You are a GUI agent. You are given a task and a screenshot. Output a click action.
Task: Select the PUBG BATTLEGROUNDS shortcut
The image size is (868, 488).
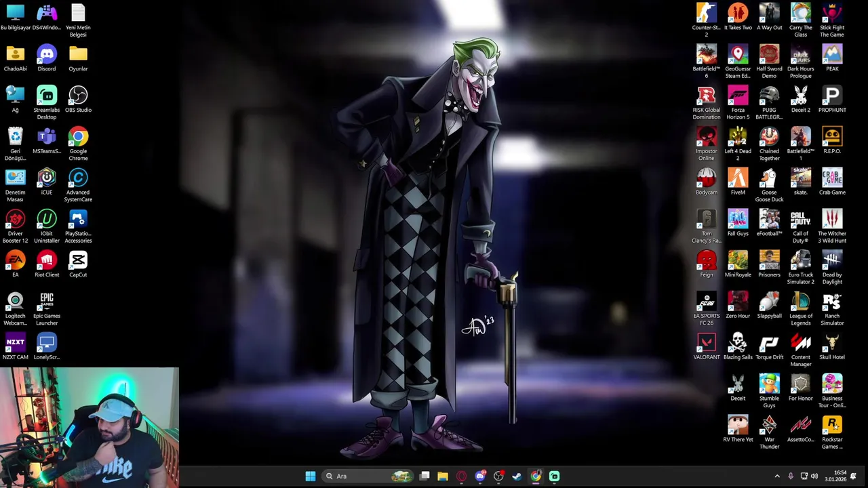tap(769, 103)
